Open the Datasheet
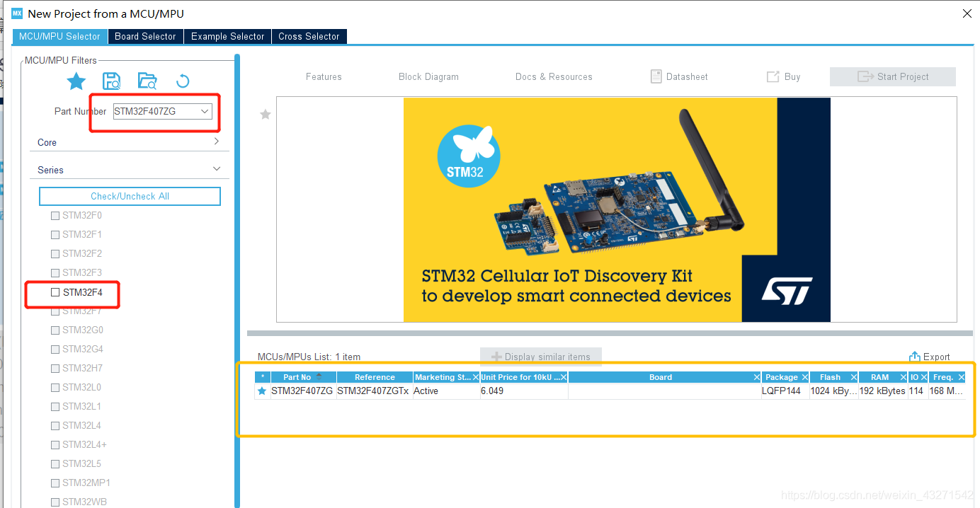This screenshot has height=508, width=980. pos(679,76)
